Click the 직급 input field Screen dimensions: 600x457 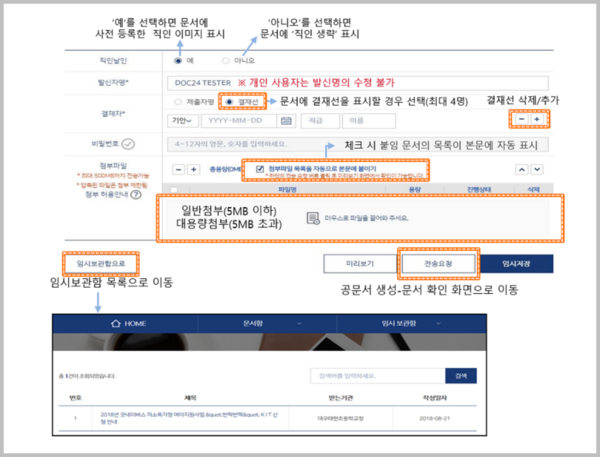tap(320, 121)
